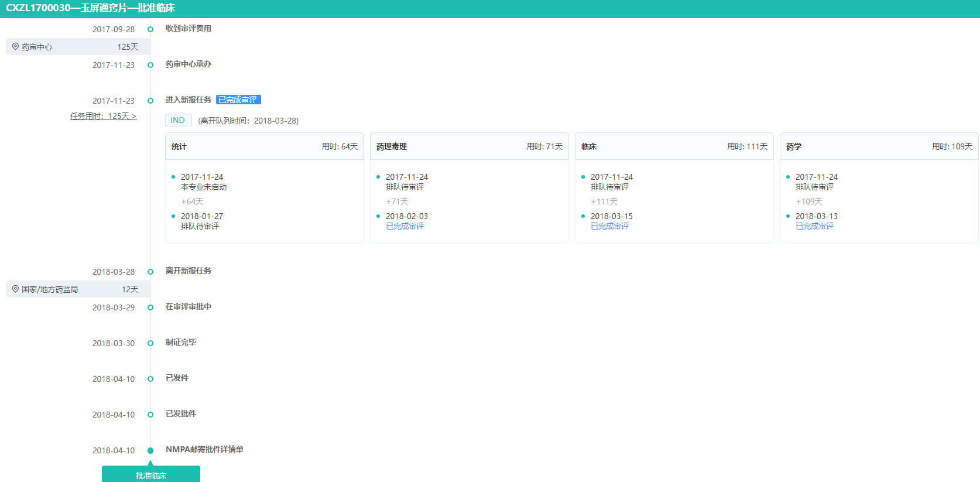The image size is (980, 482).
Task: Open 已完成审评 link in 药理毒理 card
Action: pyautogui.click(x=405, y=226)
